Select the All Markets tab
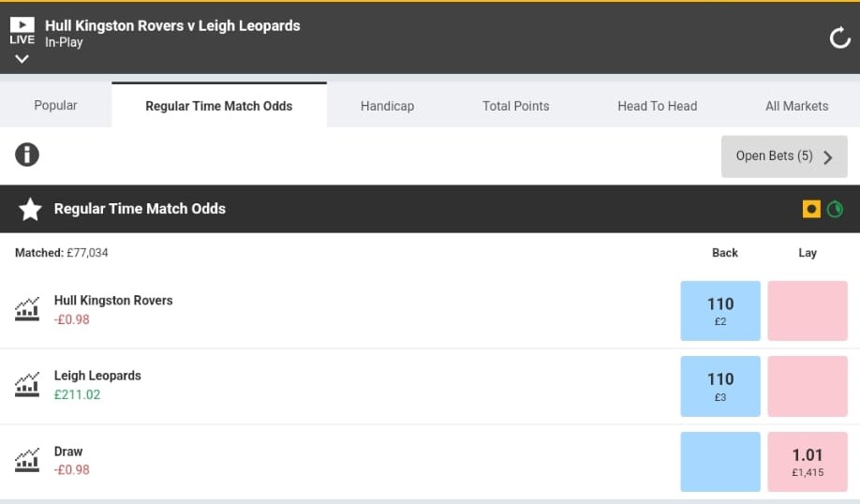This screenshot has height=504, width=860. (796, 106)
